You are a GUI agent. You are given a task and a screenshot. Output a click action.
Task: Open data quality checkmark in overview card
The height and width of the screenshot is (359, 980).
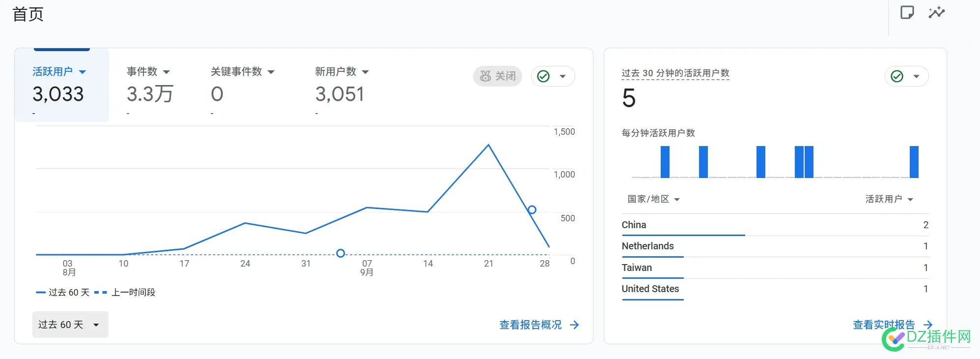pyautogui.click(x=543, y=76)
